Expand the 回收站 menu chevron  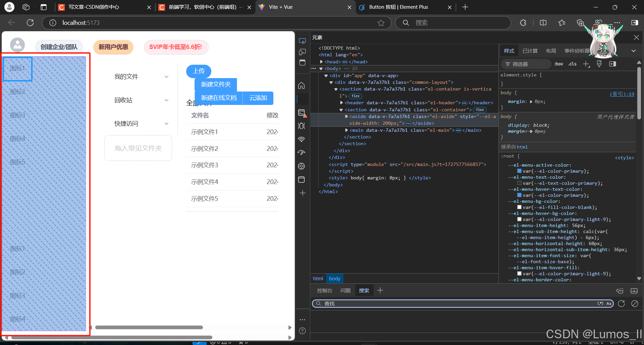166,100
